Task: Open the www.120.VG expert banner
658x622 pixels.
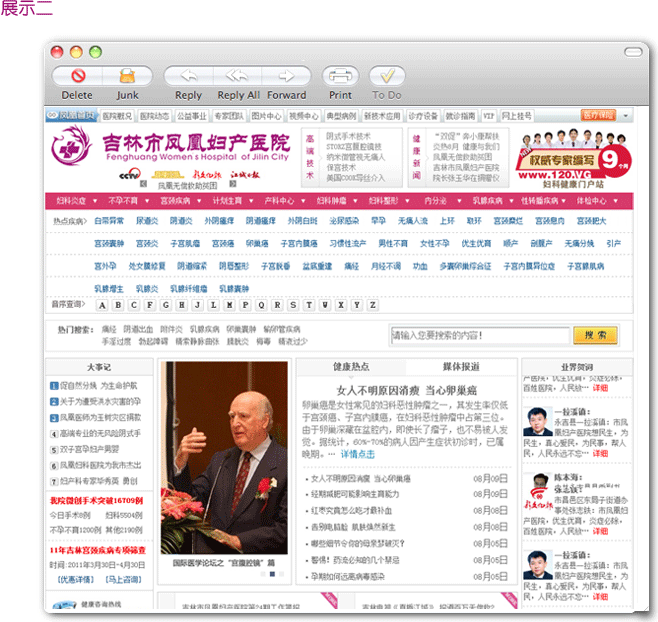Action: tap(573, 159)
